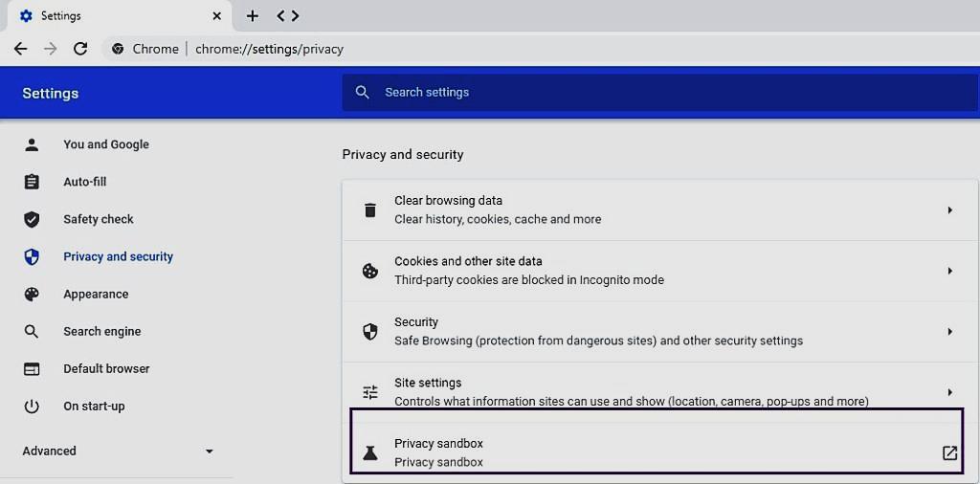Click the arrow on Cookies row

(x=950, y=271)
